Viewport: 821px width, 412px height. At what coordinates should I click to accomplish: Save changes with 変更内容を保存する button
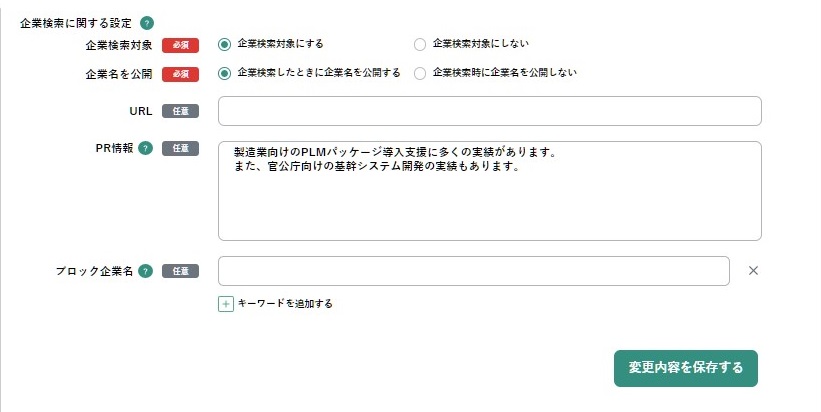686,369
